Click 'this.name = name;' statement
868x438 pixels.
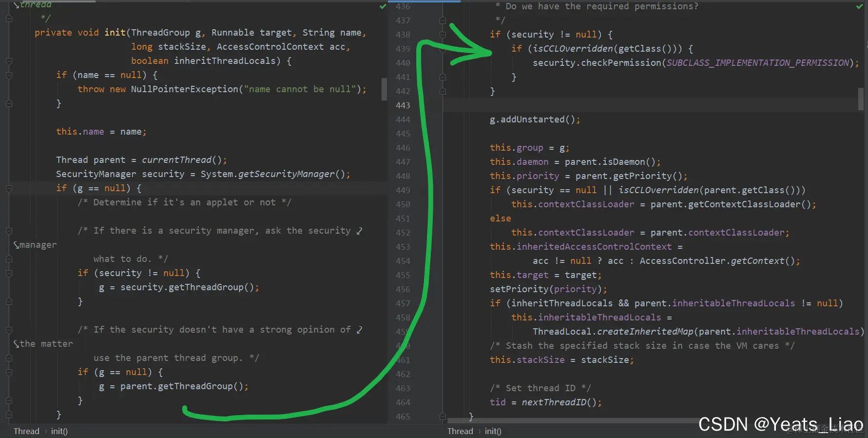coord(101,132)
